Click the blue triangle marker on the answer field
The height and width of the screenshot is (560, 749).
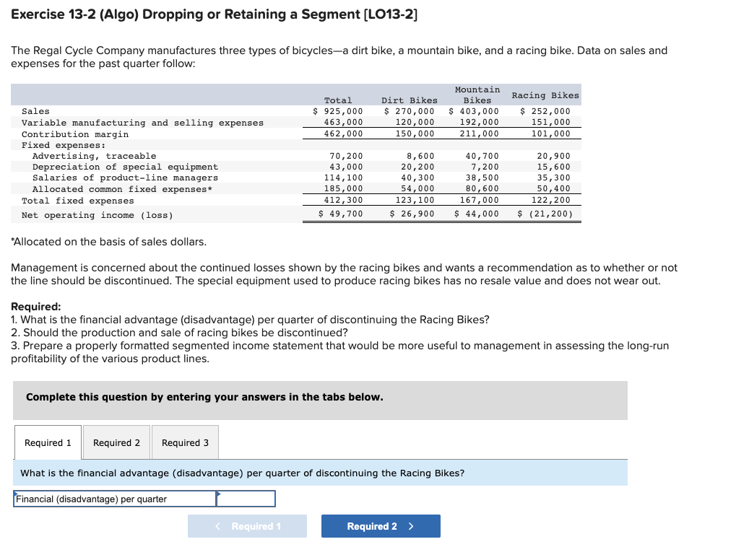point(220,492)
